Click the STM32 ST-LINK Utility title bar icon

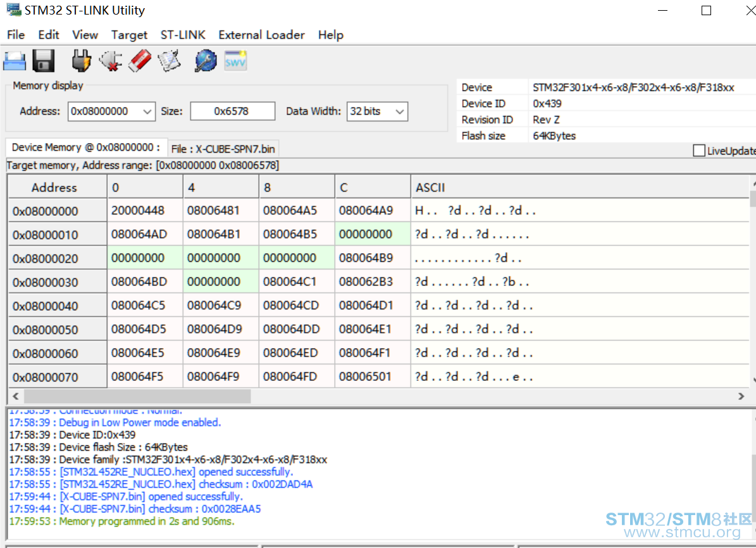(x=13, y=9)
